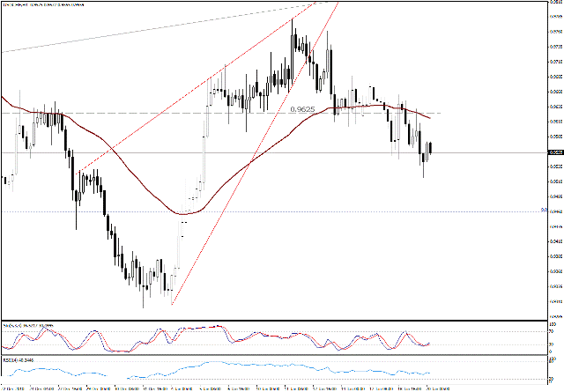
Task: Click the rightmost latest candlestick
Action: [x=430, y=147]
